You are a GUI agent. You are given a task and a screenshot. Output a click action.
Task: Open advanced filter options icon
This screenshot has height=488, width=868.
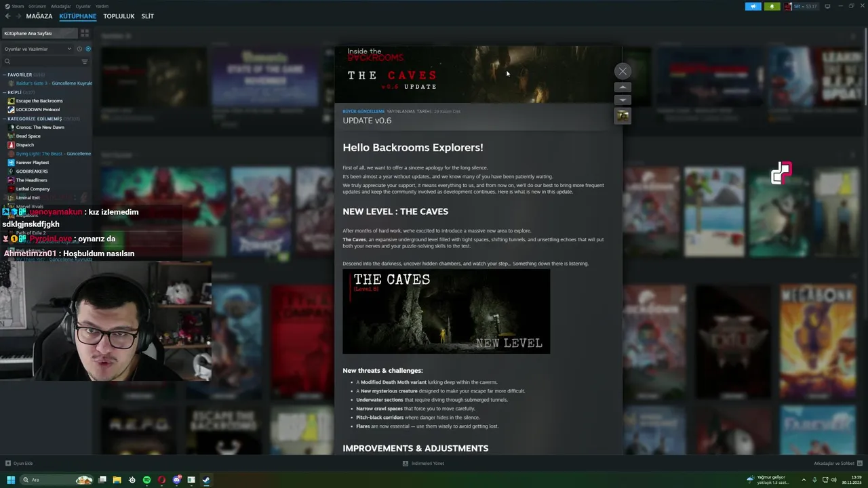pyautogui.click(x=85, y=62)
